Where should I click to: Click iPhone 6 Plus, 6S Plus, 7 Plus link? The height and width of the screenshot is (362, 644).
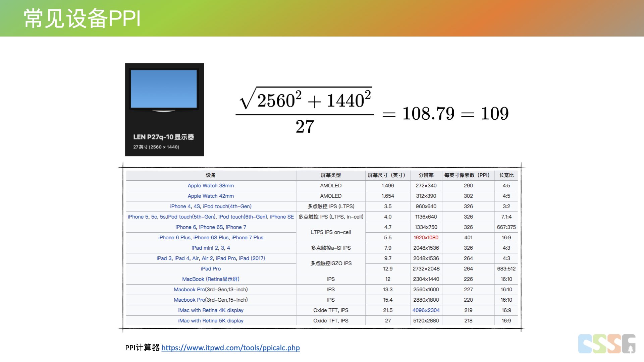point(211,238)
